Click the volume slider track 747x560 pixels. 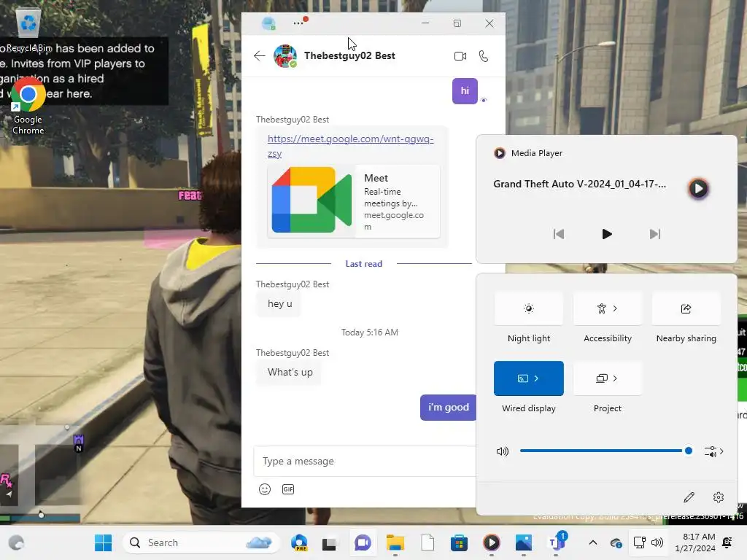[605, 451]
